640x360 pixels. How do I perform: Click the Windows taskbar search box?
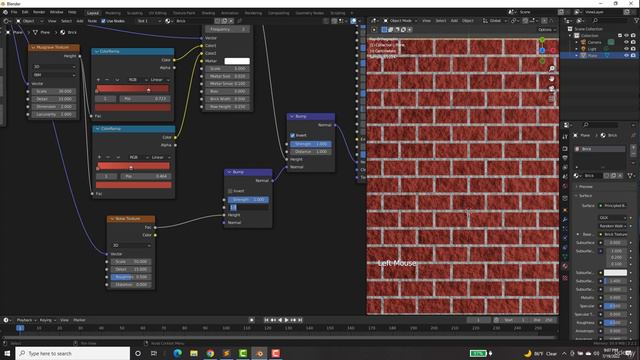[73, 353]
